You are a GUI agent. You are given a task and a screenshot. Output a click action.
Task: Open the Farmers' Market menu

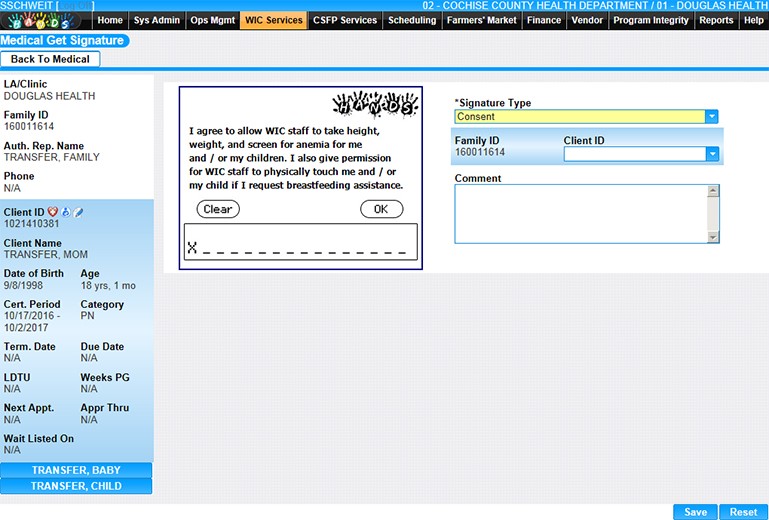[x=482, y=20]
